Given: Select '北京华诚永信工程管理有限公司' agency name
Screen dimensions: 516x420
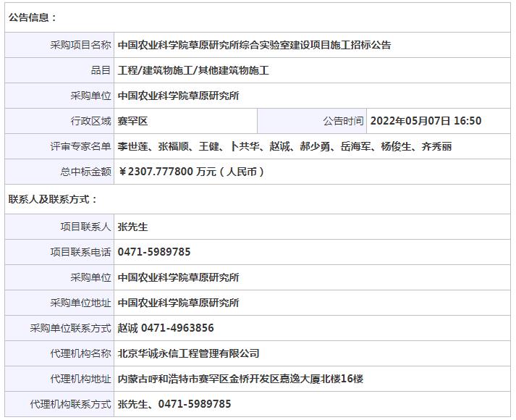Looking at the screenshot, I should (x=189, y=353).
